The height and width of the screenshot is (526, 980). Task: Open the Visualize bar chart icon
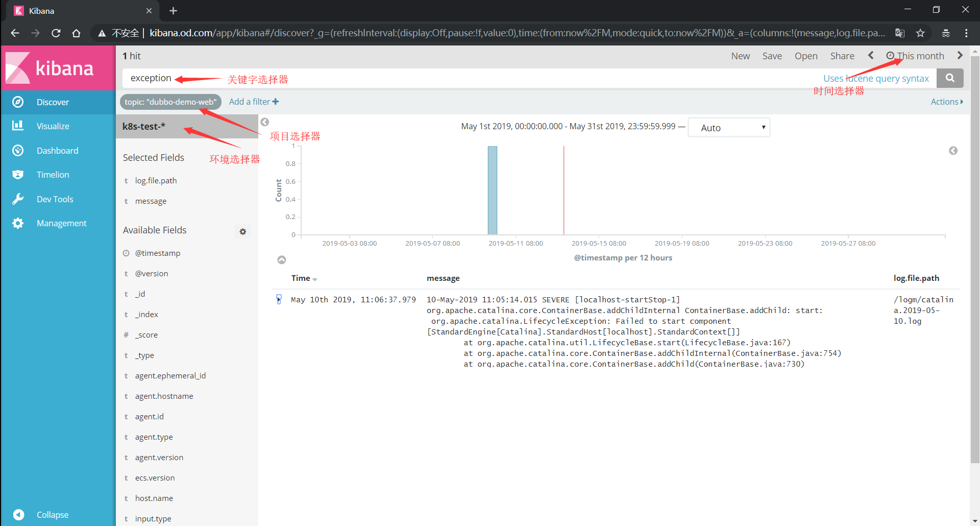click(18, 126)
